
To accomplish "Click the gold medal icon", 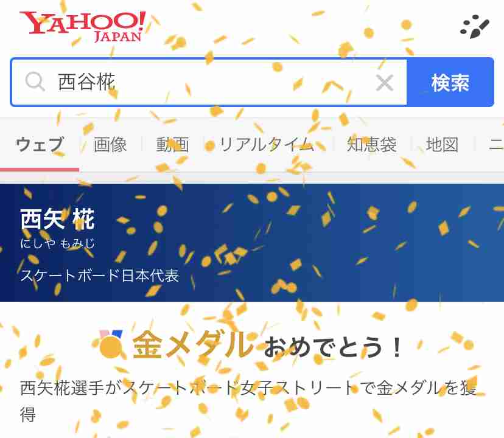I will tap(111, 344).
